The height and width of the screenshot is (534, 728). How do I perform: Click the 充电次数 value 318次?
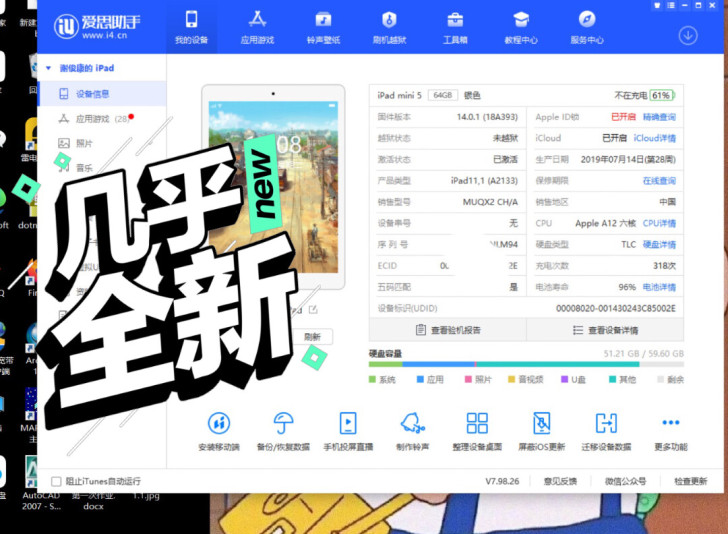664,266
